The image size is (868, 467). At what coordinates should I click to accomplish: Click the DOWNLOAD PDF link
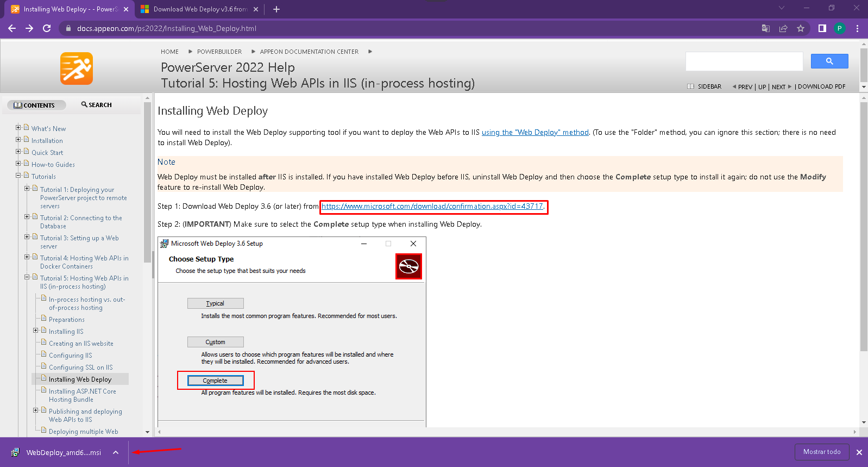click(x=821, y=86)
